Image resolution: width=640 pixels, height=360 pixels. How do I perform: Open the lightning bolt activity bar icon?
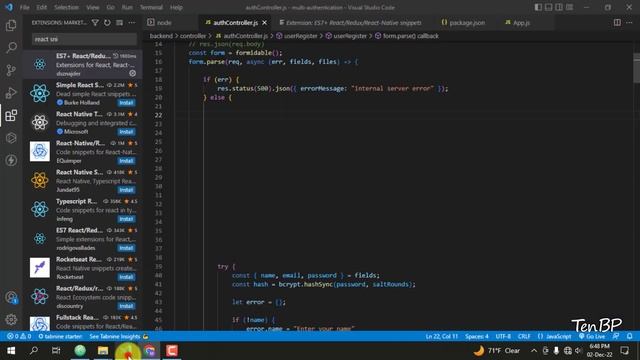(x=11, y=160)
